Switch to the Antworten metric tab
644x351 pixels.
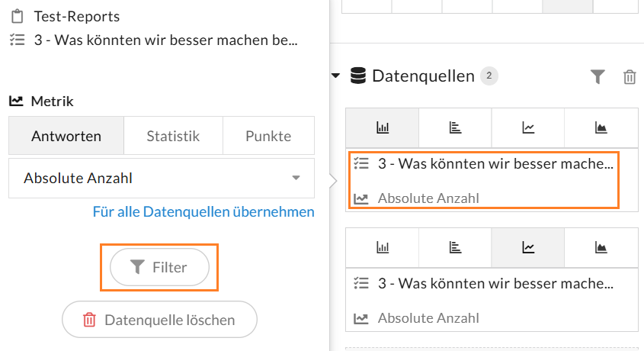pos(66,136)
